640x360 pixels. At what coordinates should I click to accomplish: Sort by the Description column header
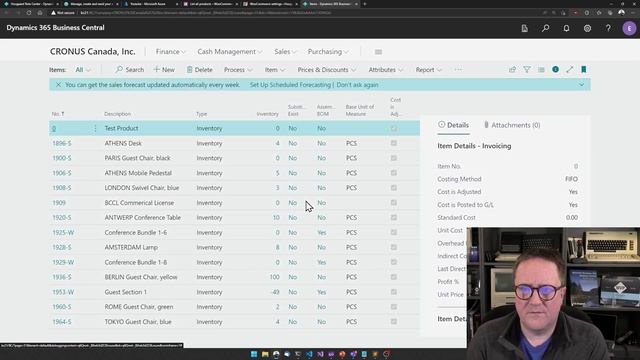tap(118, 114)
